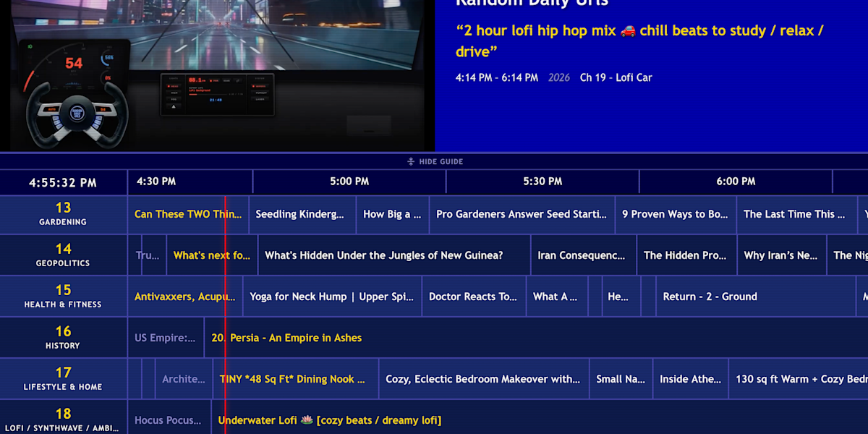Select the 6:00 PM time column
The width and height of the screenshot is (868, 434).
[736, 182]
